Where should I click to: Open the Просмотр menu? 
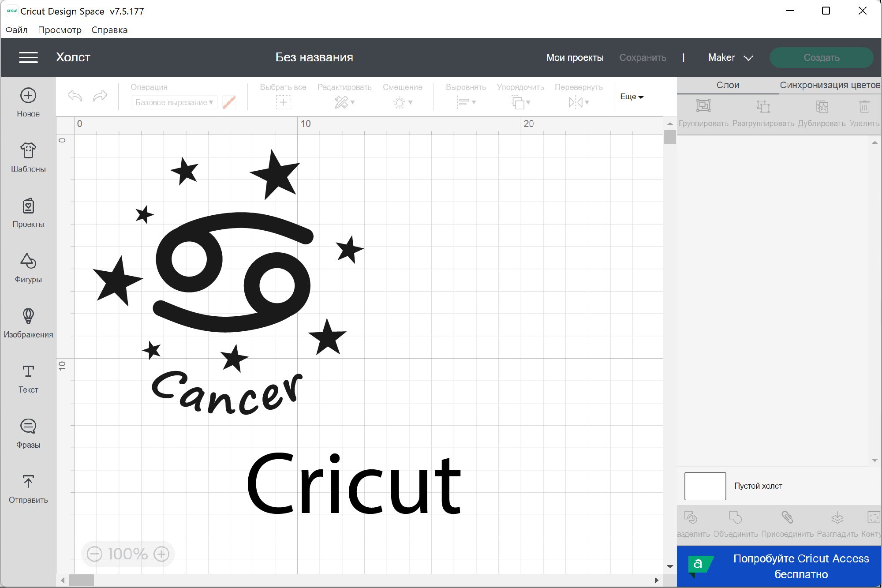click(x=60, y=30)
